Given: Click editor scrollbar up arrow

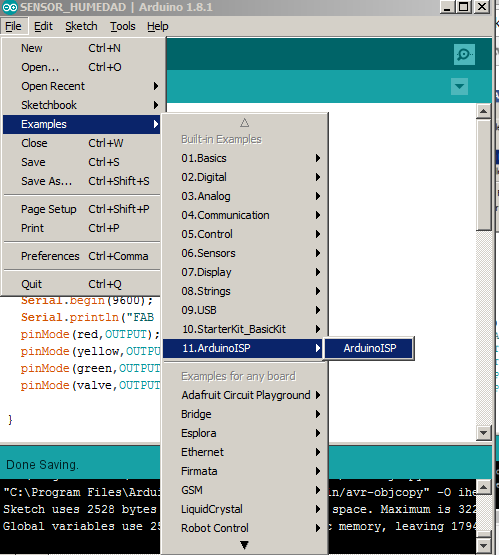Looking at the screenshot, I should click(483, 111).
